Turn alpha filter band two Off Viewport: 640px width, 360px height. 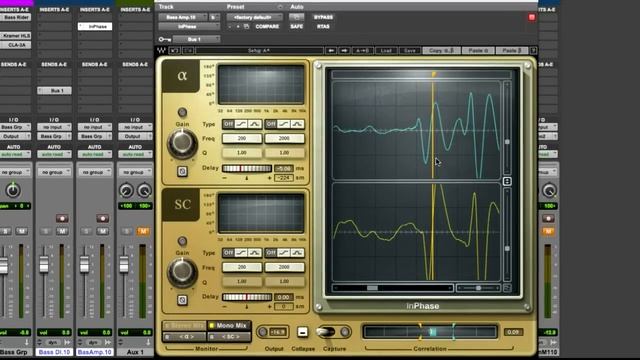click(x=271, y=124)
